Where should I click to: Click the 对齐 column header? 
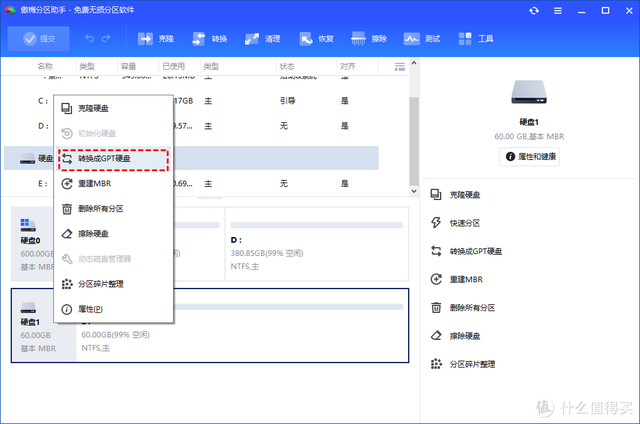pyautogui.click(x=348, y=66)
